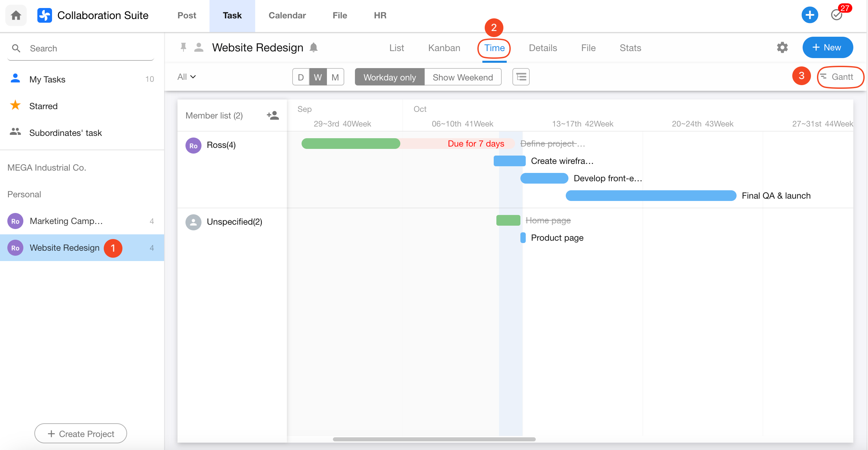Click the notification bell next to project title

pos(313,47)
